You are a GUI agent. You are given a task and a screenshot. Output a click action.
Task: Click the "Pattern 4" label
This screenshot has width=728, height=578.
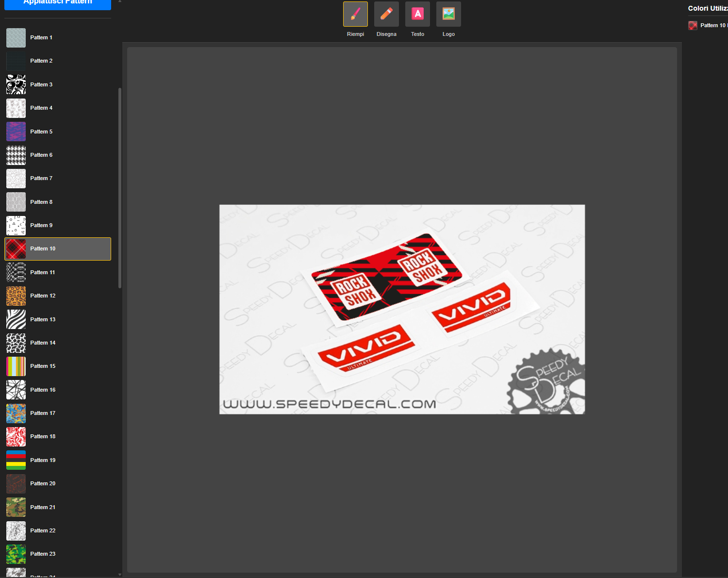(x=41, y=108)
